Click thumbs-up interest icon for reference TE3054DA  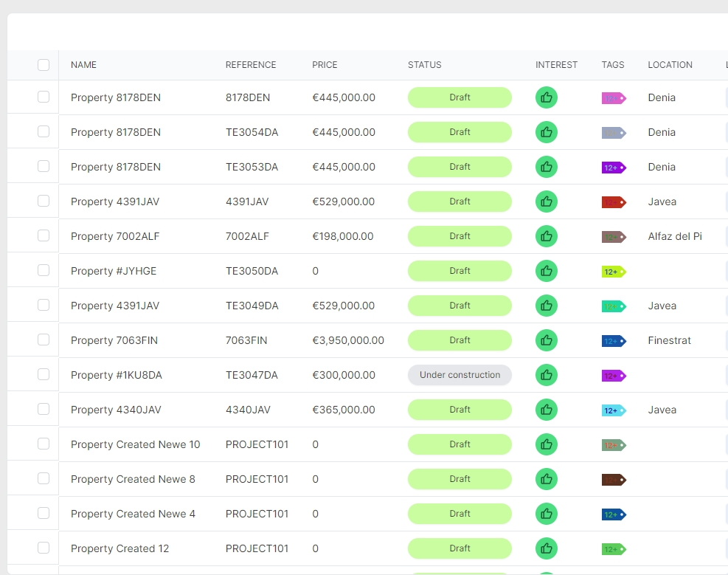coord(546,132)
